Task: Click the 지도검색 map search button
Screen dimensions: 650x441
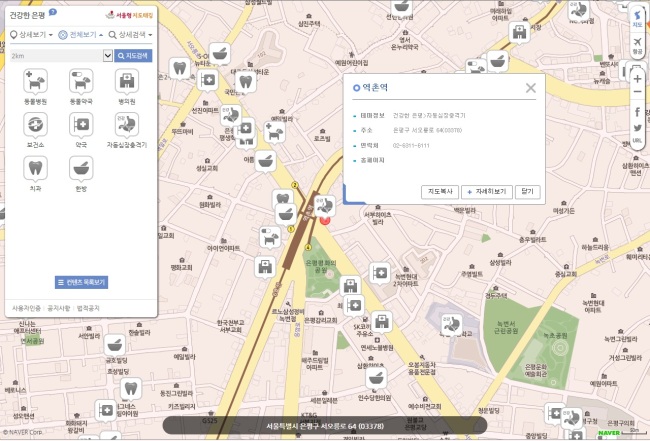Action: (x=134, y=55)
